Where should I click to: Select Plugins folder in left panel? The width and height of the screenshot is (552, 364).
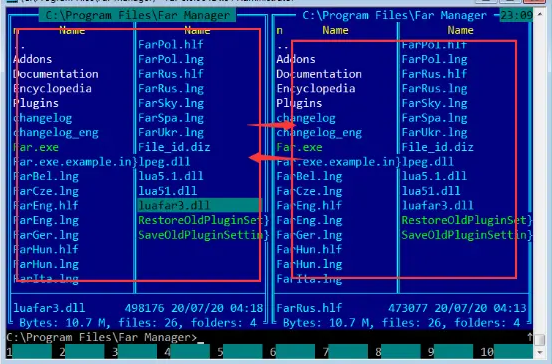coord(36,103)
